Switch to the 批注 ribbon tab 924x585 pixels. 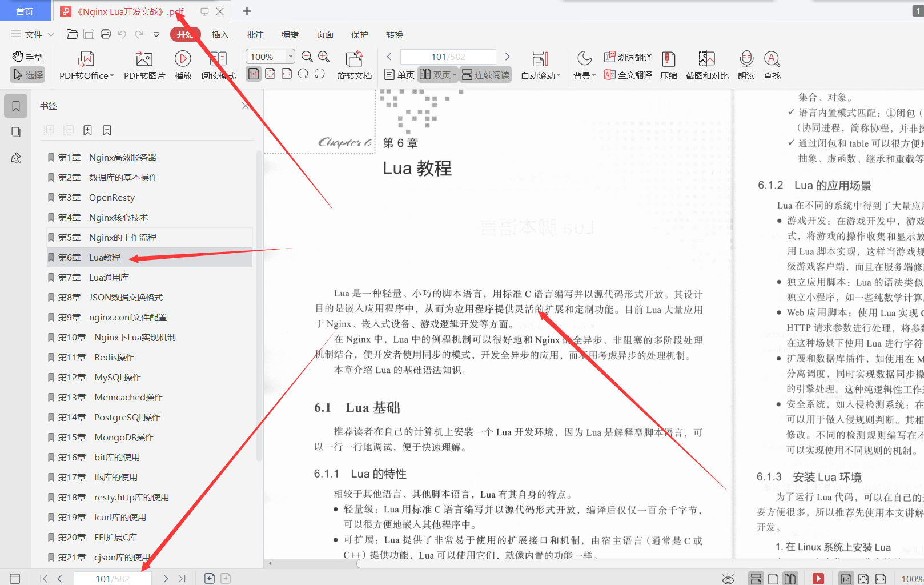[255, 34]
